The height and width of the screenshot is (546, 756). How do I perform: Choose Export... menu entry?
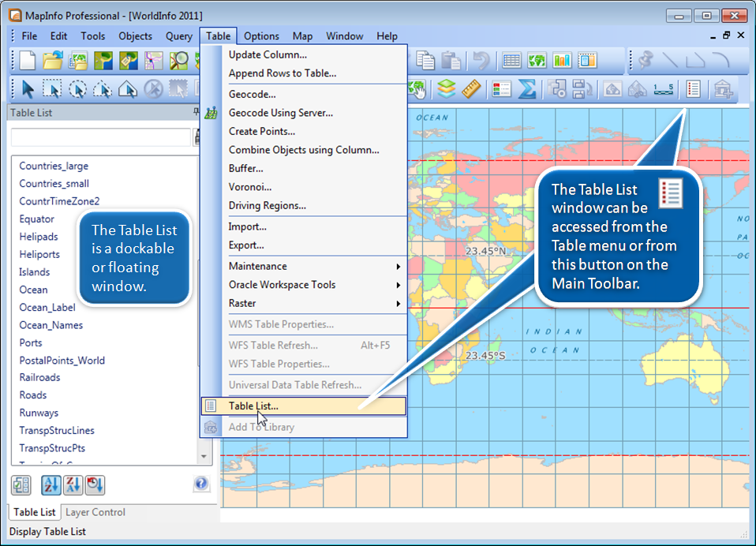pos(304,245)
